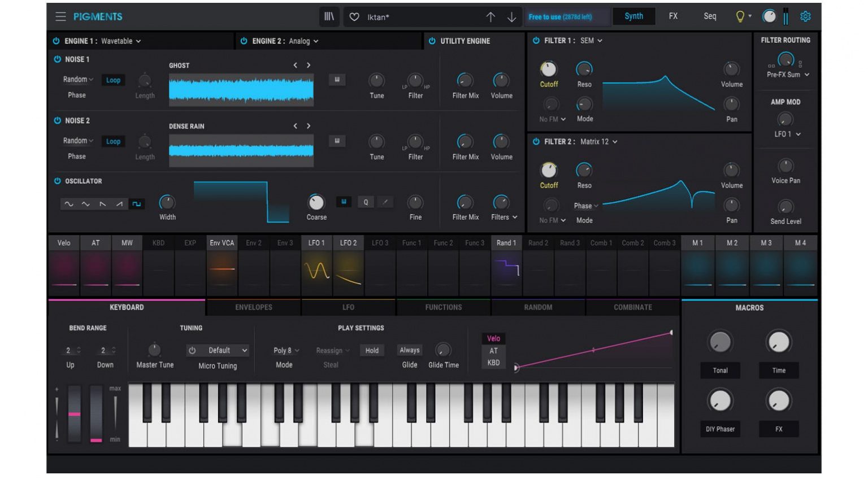
Task: Click the DIY Phaser macro knob
Action: [720, 400]
